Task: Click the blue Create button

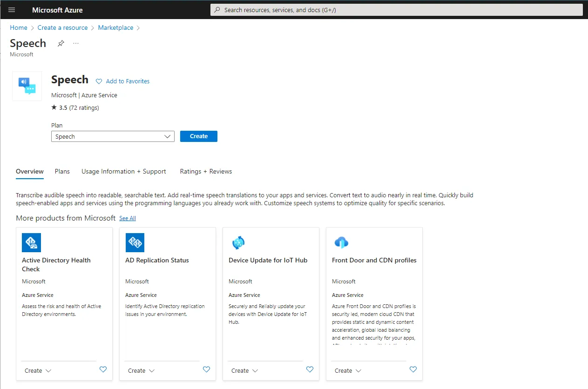Action: (199, 136)
